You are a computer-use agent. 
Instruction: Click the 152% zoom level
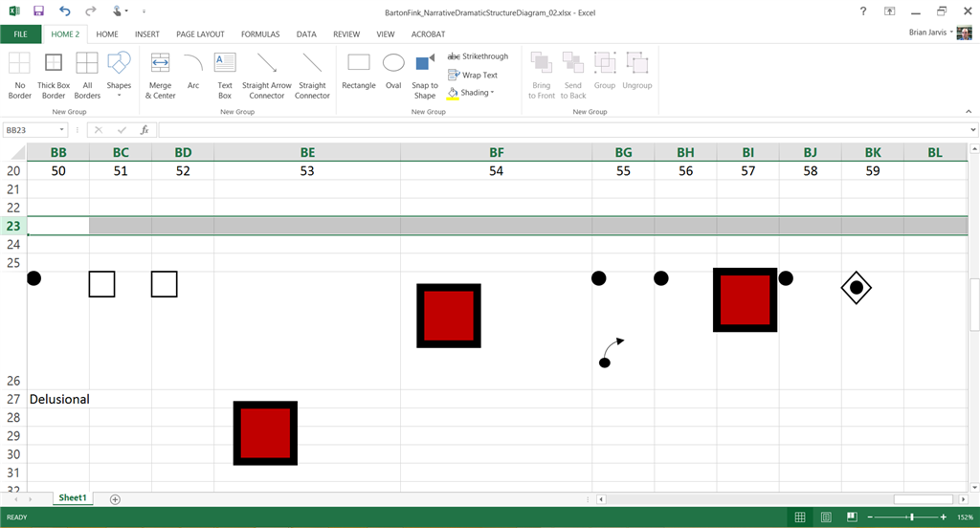[965, 517]
